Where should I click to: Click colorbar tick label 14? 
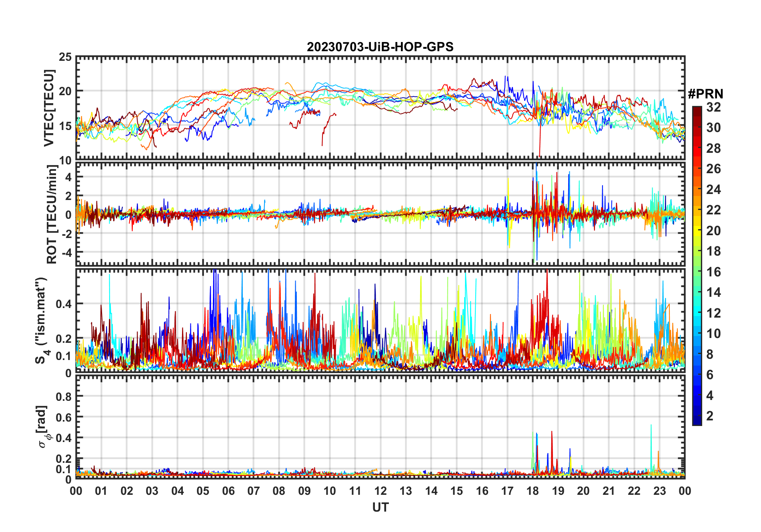tap(713, 292)
